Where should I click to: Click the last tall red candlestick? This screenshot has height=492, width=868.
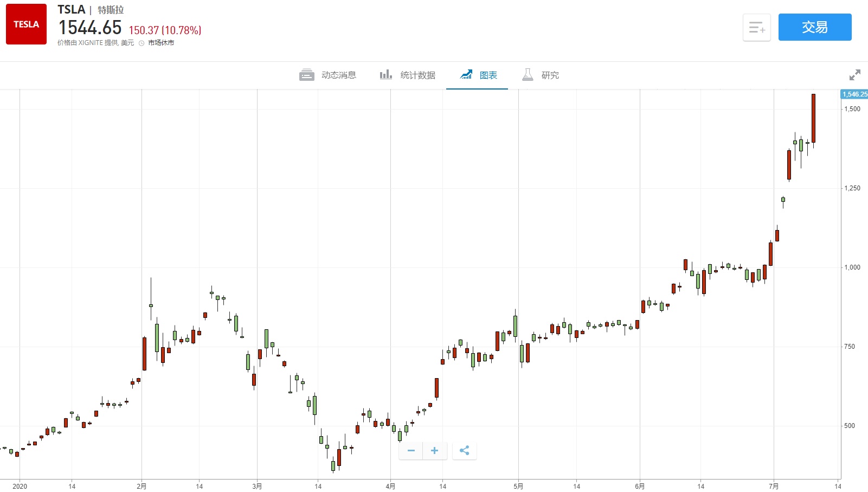pyautogui.click(x=813, y=118)
